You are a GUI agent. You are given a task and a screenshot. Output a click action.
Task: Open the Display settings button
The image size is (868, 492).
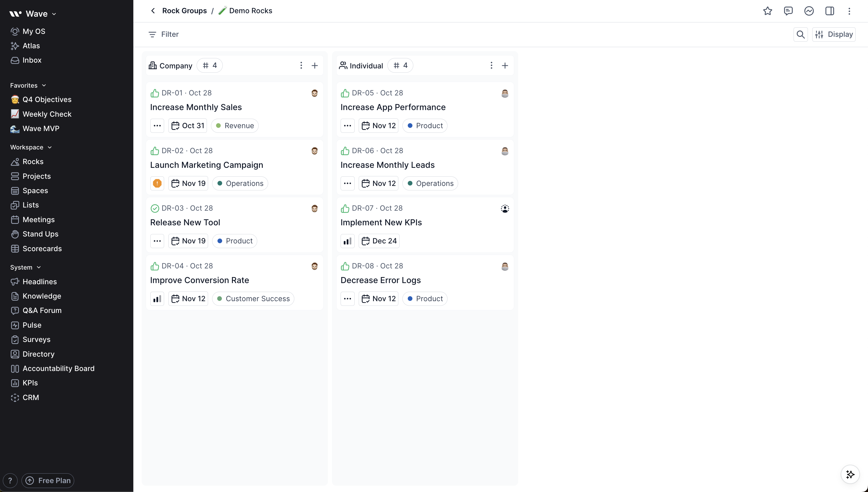(834, 34)
